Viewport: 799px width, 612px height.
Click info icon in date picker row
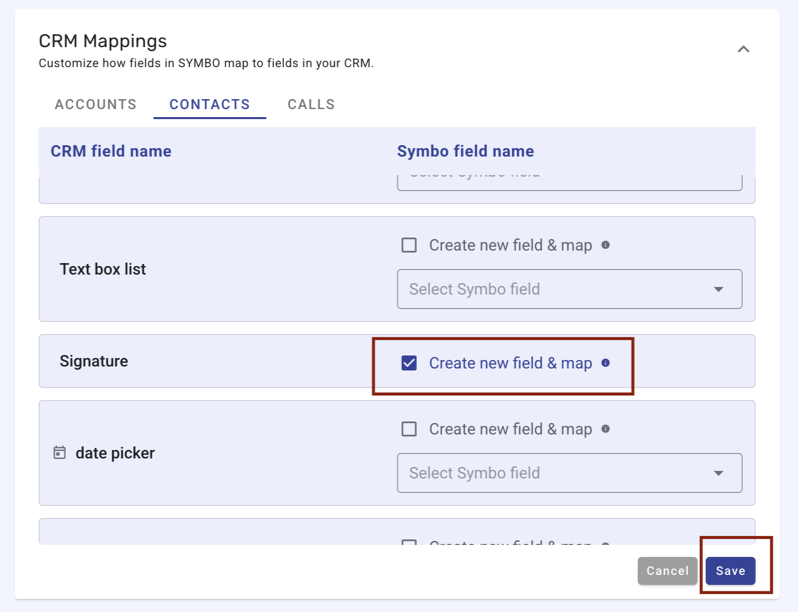(x=605, y=429)
